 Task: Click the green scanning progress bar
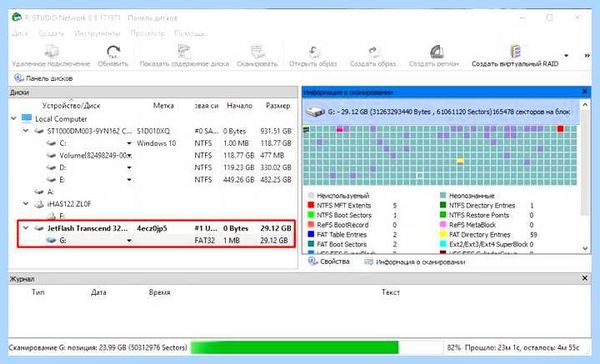coord(295,348)
